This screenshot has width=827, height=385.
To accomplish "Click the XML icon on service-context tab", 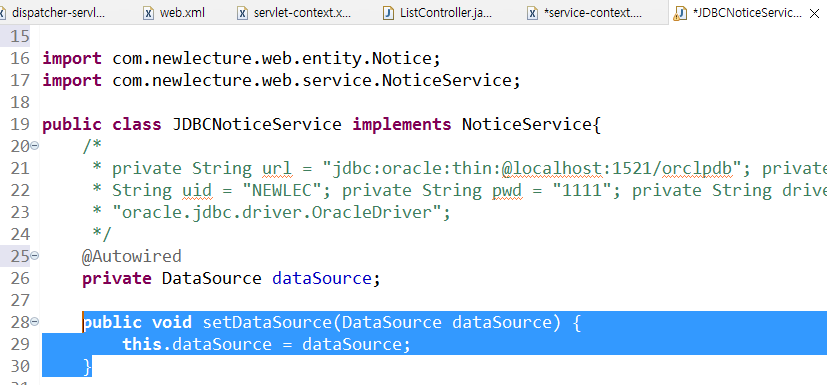I will pos(533,13).
